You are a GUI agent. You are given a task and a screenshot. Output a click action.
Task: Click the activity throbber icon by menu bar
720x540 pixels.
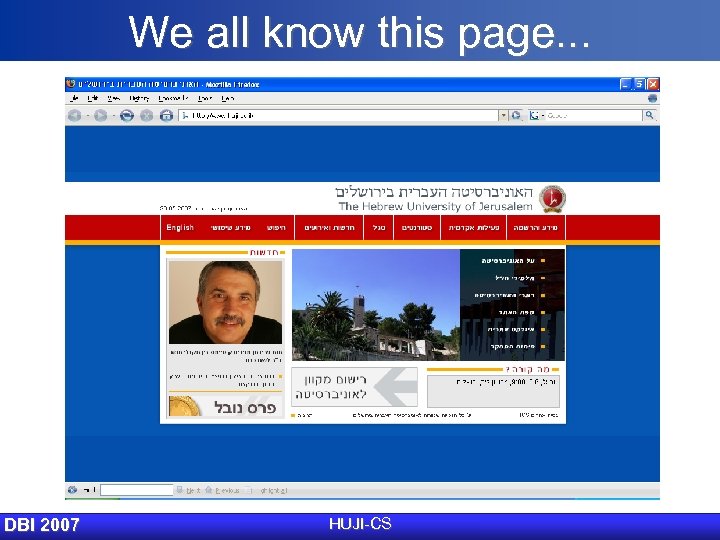(652, 98)
